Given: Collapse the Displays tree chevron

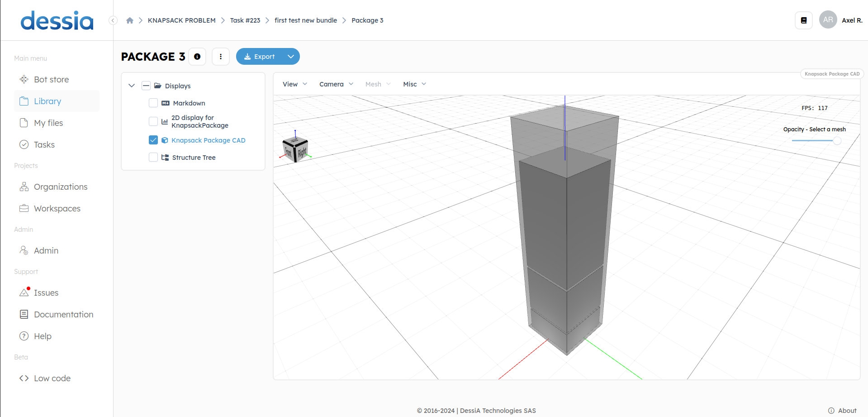Looking at the screenshot, I should (132, 86).
